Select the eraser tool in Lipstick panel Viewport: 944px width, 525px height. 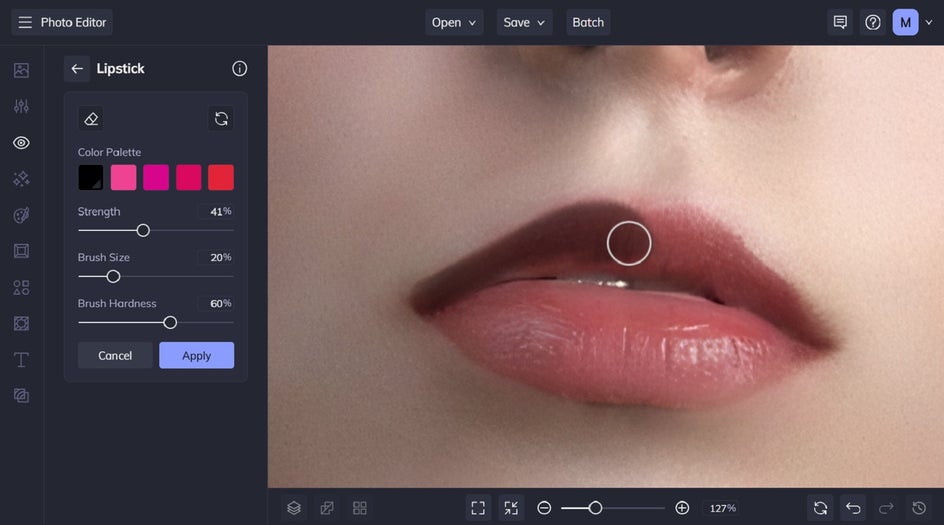click(91, 119)
